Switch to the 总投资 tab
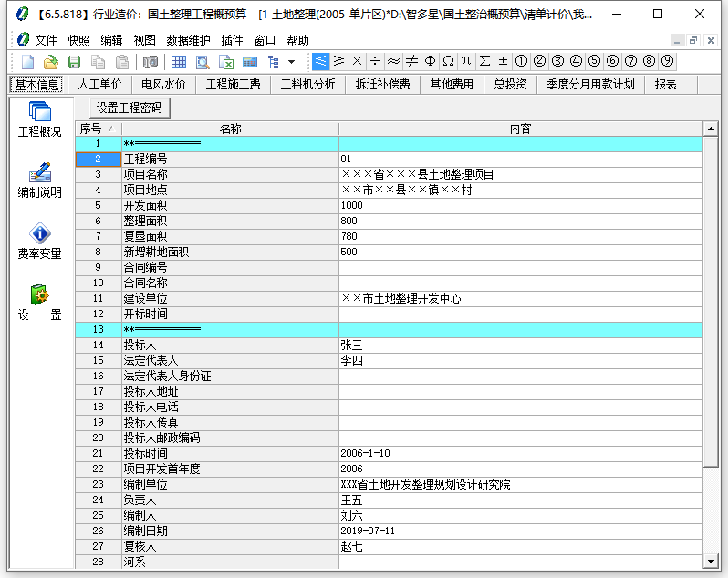Image resolution: width=728 pixels, height=578 pixels. [x=510, y=84]
